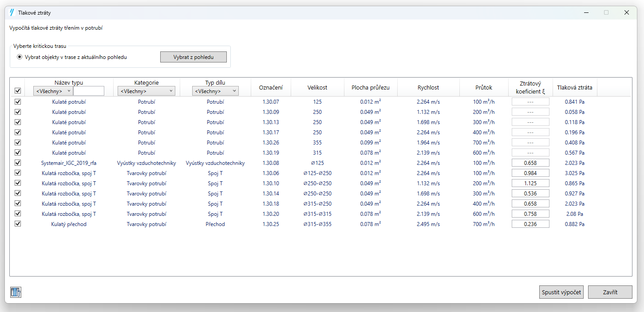Toggle the select-all checkbox in the table header
Image resolution: width=644 pixels, height=312 pixels.
click(18, 91)
